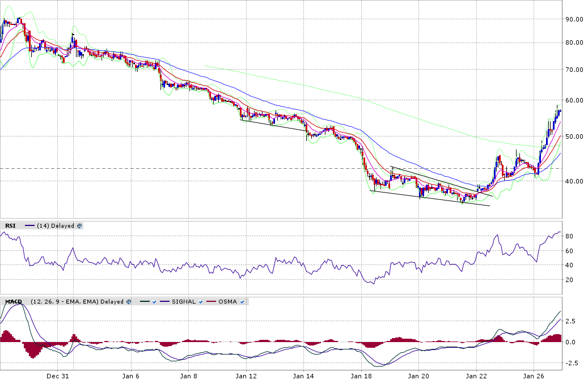The image size is (588, 384).
Task: Click the RSI axis 20 level label
Action: (x=569, y=280)
